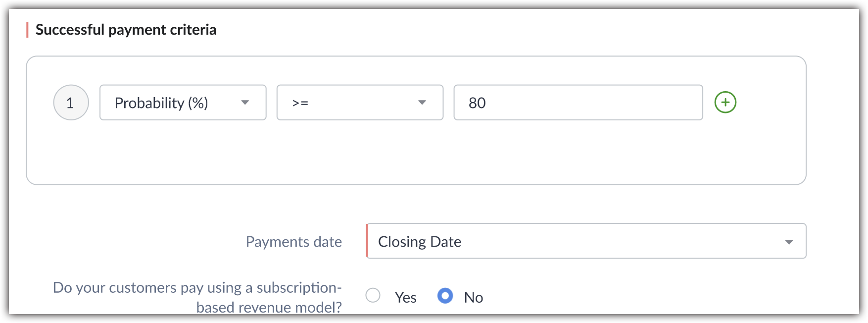
Task: Click the arrow in Probability (%) dropdown
Action: (x=245, y=103)
